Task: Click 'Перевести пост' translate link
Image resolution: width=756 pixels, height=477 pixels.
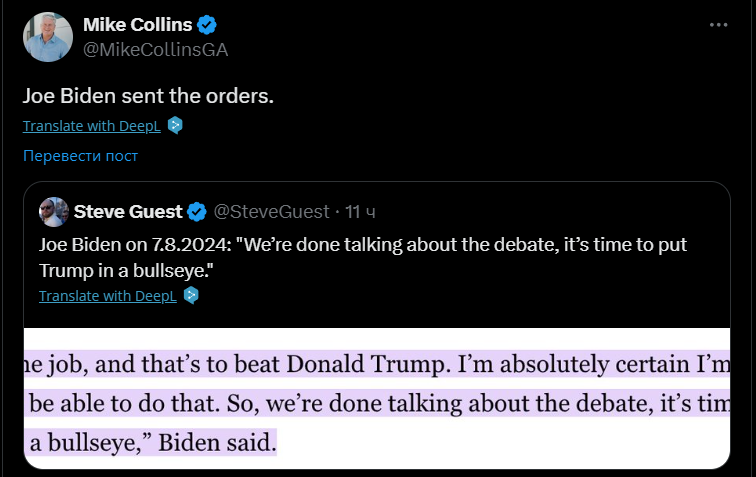Action: click(80, 156)
